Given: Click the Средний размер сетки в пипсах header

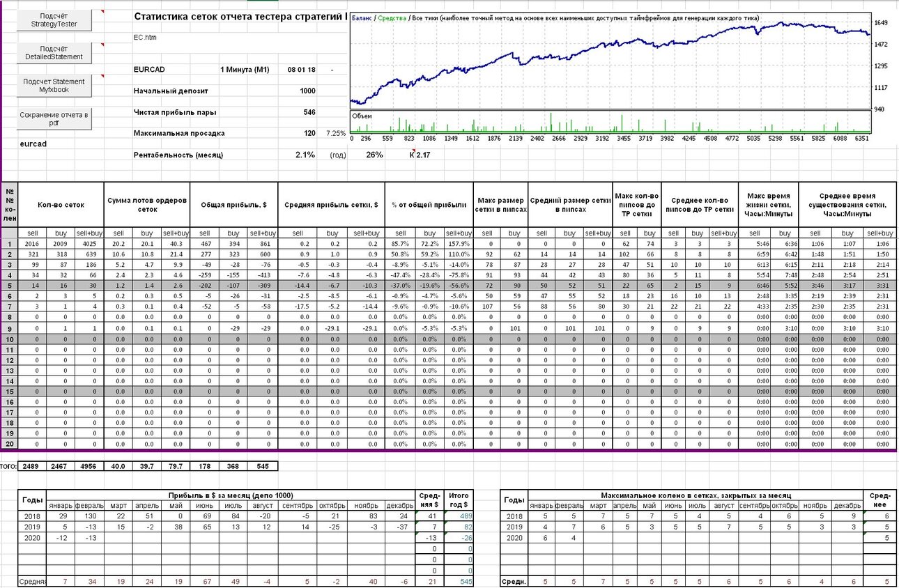Looking at the screenshot, I should [x=570, y=205].
